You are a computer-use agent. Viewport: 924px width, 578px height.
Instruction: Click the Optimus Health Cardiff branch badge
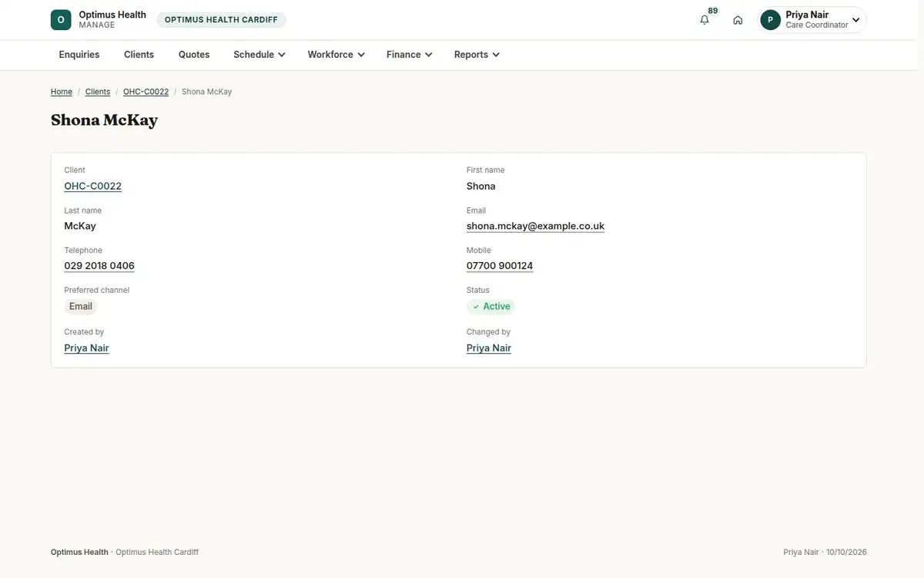tap(221, 20)
